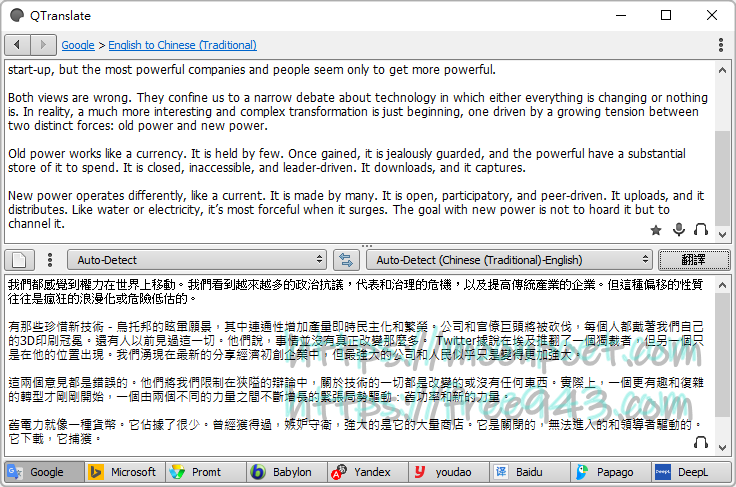This screenshot has height=487, width=736.
Task: Switch to the Papago service tab
Action: click(610, 472)
